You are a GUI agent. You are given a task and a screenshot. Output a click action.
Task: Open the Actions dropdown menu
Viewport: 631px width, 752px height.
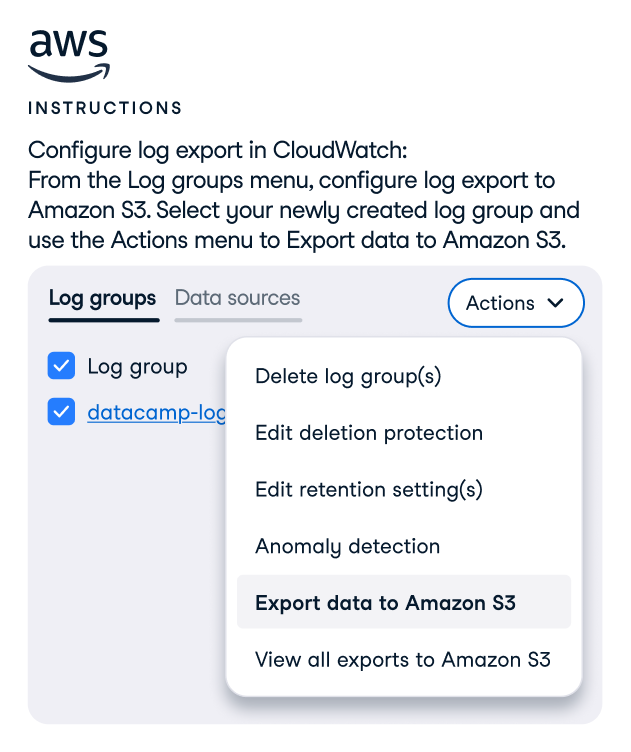tap(515, 303)
